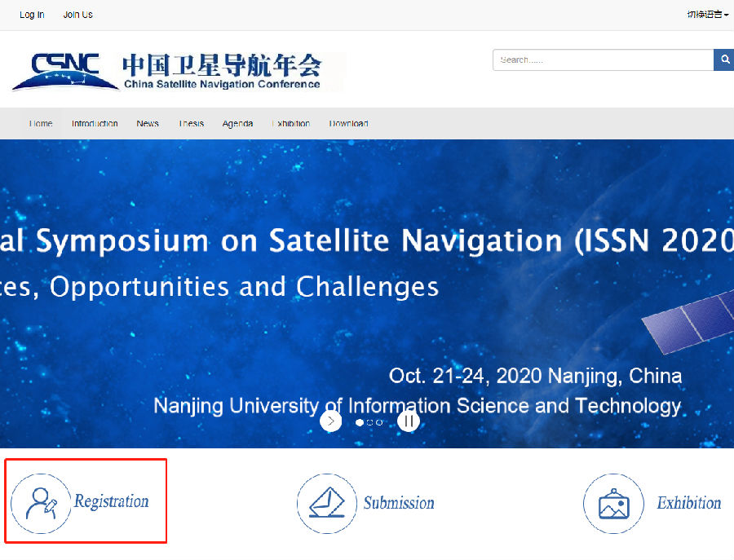This screenshot has height=560, width=734.
Task: Select the first carousel indicator dot
Action: (x=360, y=422)
